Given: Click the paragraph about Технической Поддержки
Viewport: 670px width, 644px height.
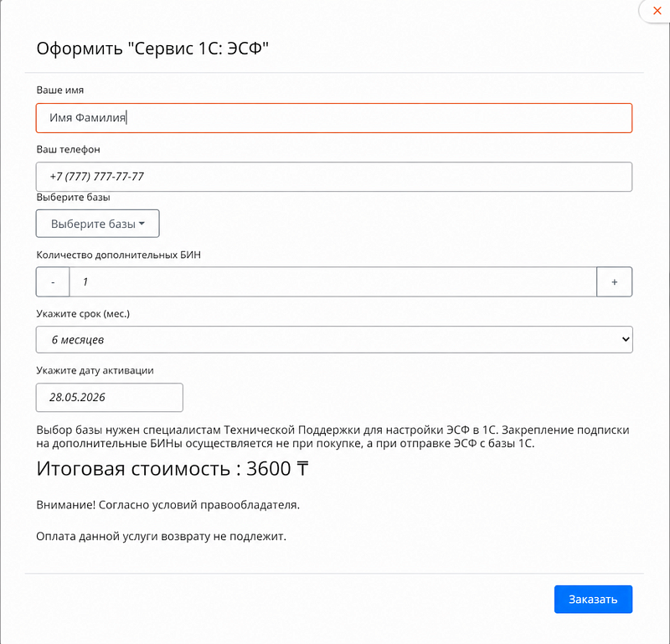Looking at the screenshot, I should pyautogui.click(x=332, y=437).
